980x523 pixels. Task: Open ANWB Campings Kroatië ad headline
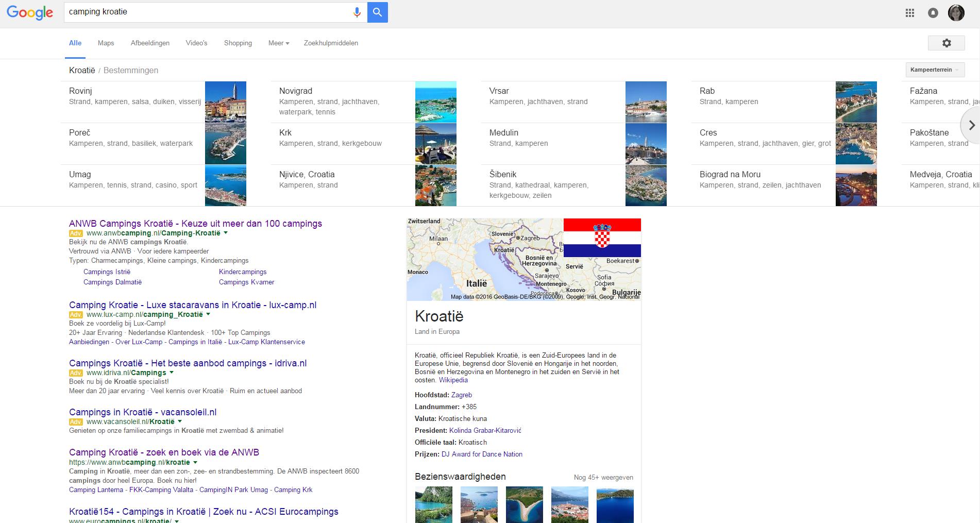click(195, 224)
